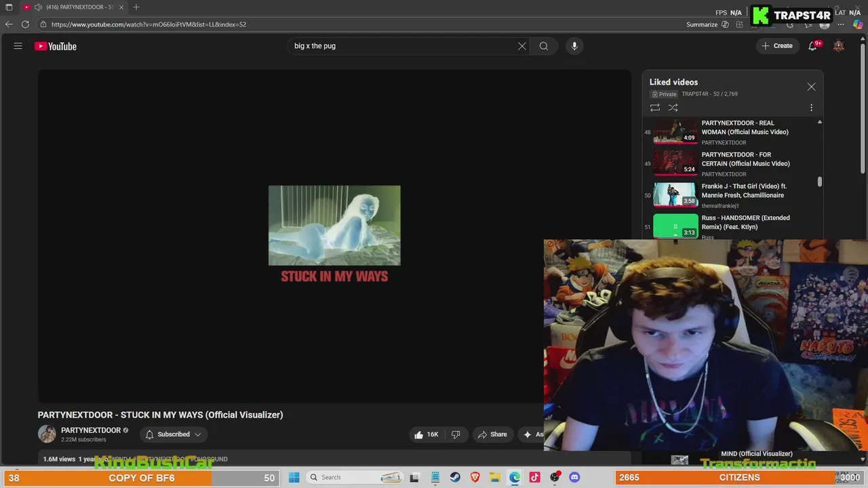Clear the search box with the X
Viewport: 868px width, 488px height.
click(x=522, y=46)
